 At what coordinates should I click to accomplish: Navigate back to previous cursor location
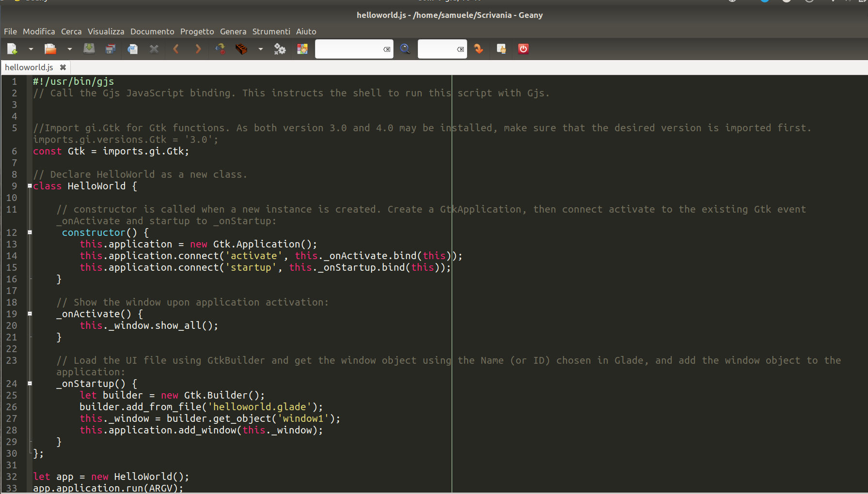(176, 49)
